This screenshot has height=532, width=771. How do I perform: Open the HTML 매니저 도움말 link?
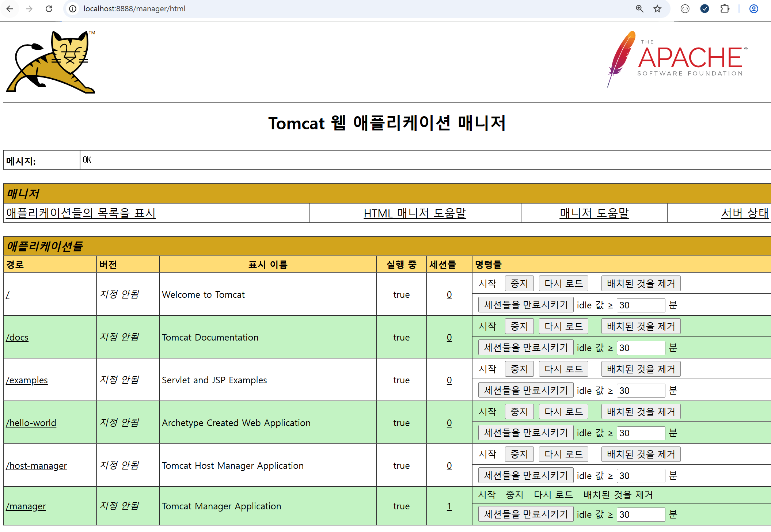[x=415, y=213]
